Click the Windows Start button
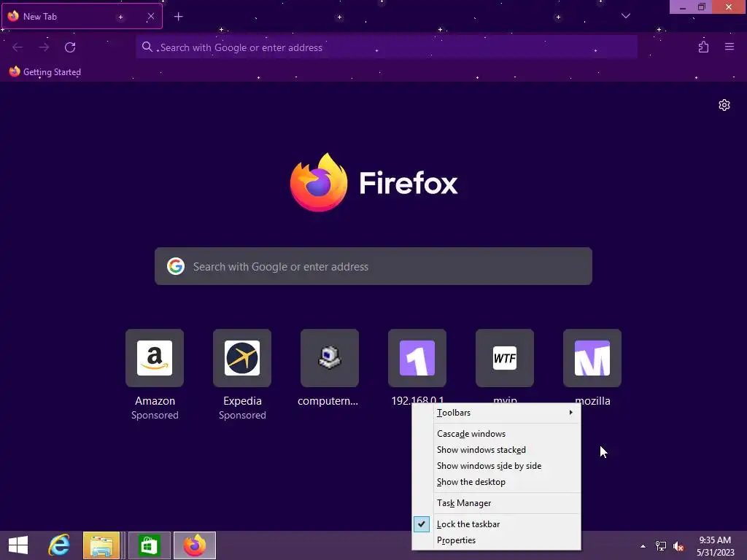 tap(18, 545)
